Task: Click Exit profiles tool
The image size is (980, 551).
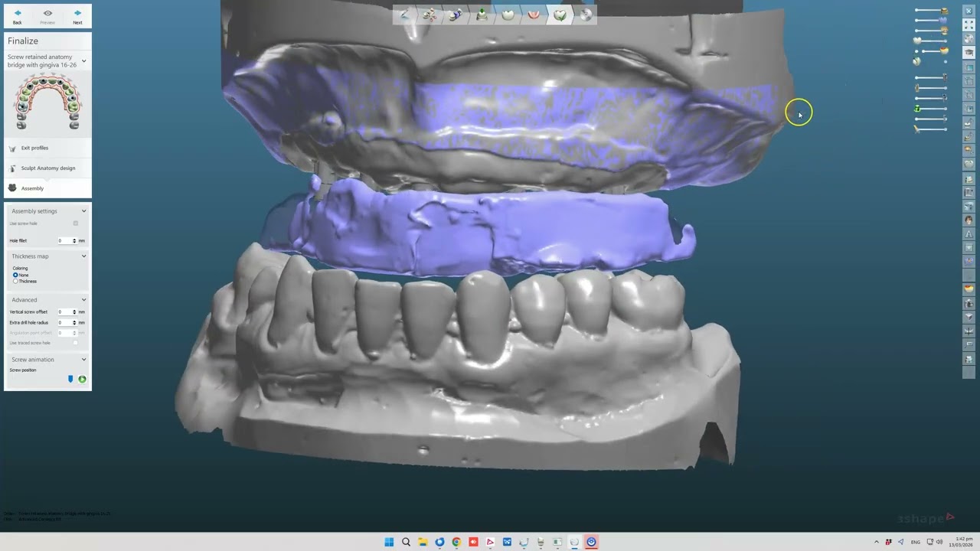Action: [x=47, y=148]
